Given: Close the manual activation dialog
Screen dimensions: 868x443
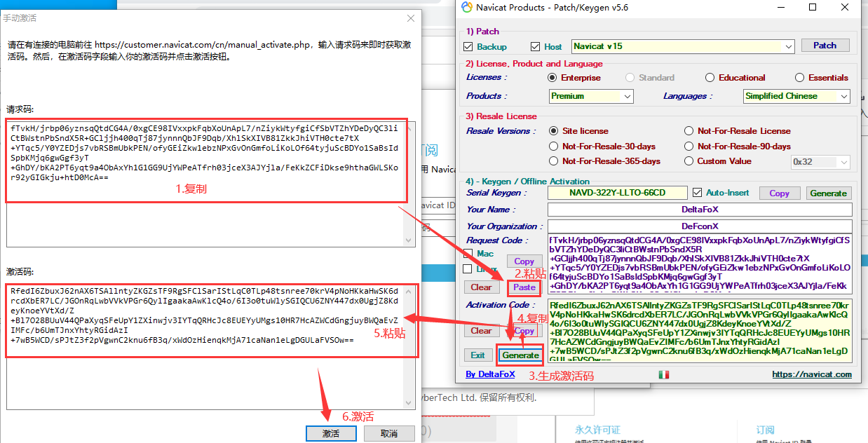Looking at the screenshot, I should coord(410,18).
